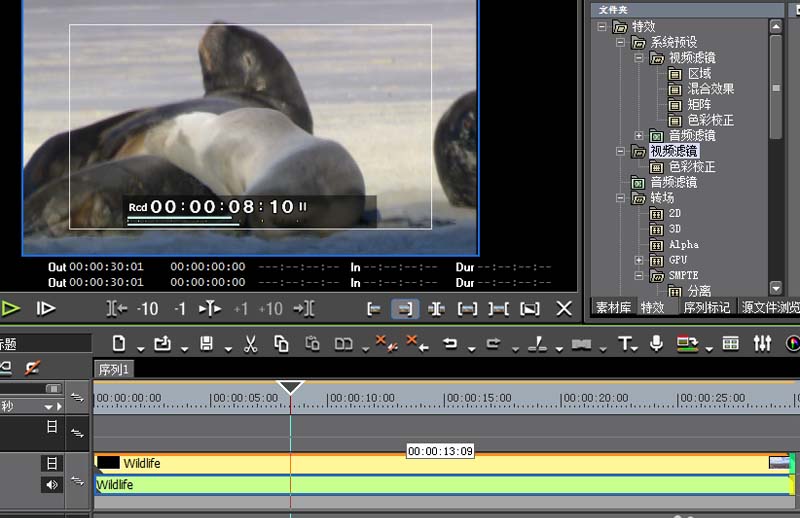Image resolution: width=800 pixels, height=518 pixels.
Task: Toggle video on the Wildlife track
Action: click(51, 463)
